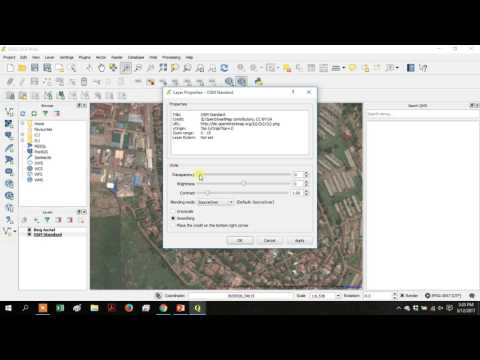The height and width of the screenshot is (360, 480).
Task: Click the search field in right panel
Action: pos(423,114)
